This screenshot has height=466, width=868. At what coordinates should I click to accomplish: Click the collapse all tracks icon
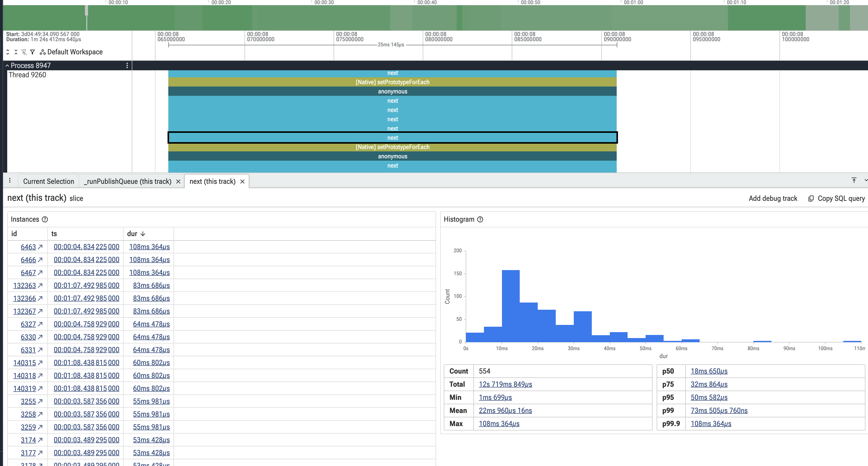[x=16, y=52]
